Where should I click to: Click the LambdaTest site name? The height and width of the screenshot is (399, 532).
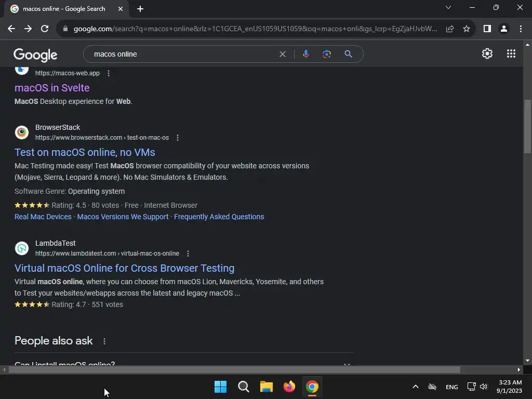point(55,243)
